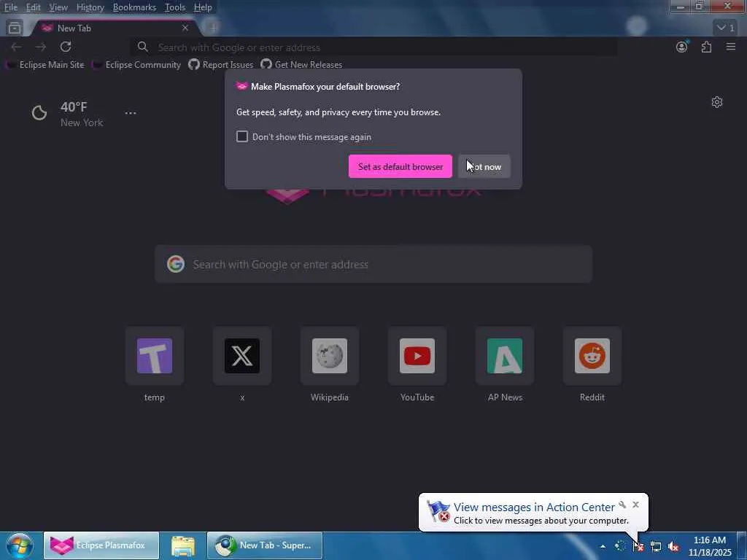
Task: Open the AP News shortcut tile
Action: [505, 356]
